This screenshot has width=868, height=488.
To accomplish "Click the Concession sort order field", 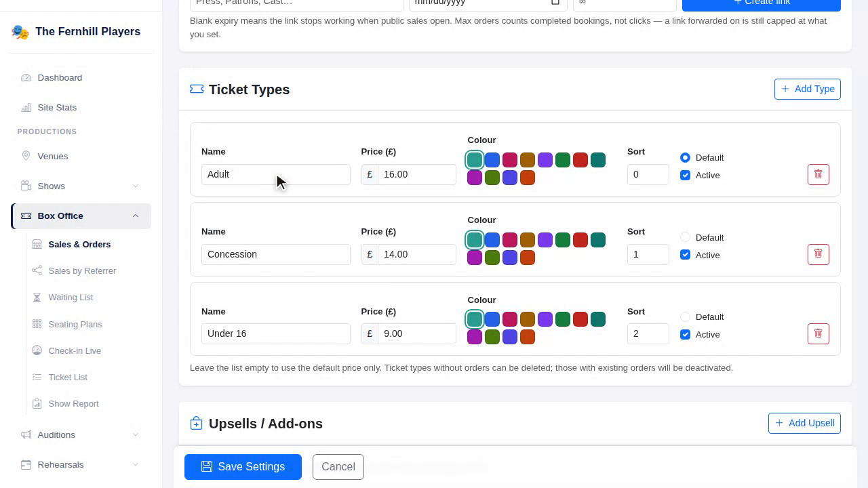I will [648, 254].
